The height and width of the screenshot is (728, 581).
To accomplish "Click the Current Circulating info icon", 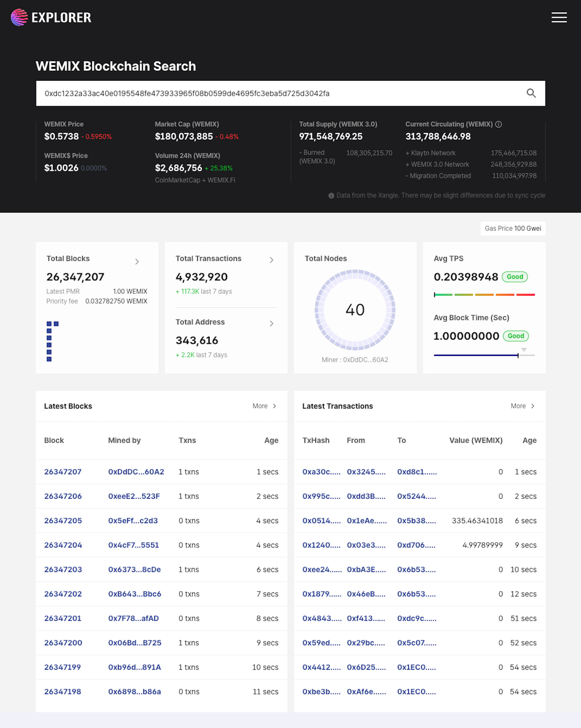I will (x=499, y=124).
